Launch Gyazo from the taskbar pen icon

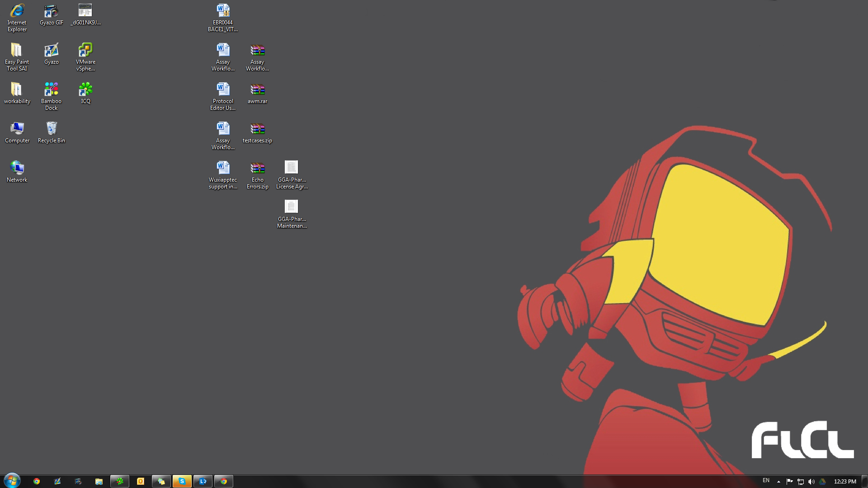coord(57,481)
